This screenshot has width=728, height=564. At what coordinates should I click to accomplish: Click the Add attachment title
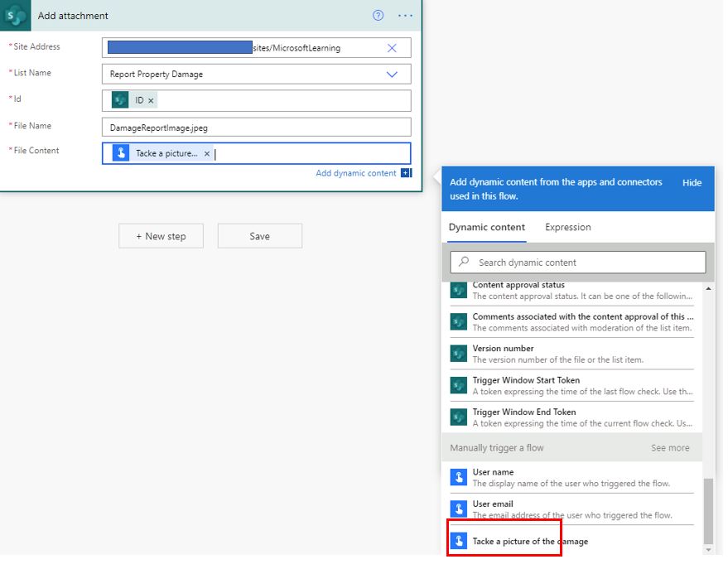click(73, 15)
